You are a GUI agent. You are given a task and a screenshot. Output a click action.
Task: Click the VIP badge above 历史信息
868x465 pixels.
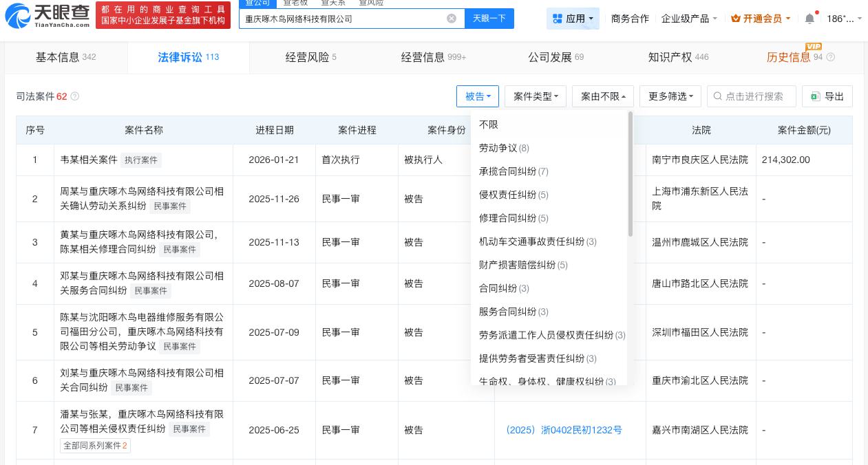tap(814, 47)
